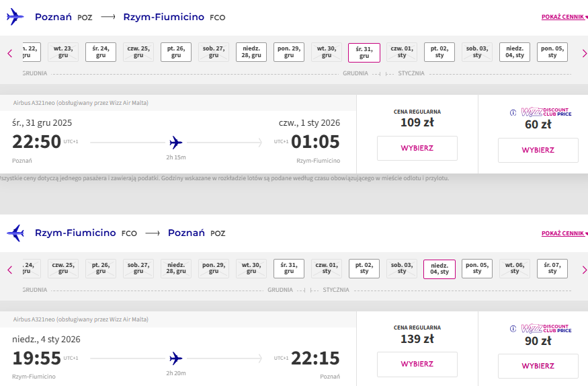The image size is (588, 386).
Task: Pick return date śr. 07, sty
Action: pos(552,268)
